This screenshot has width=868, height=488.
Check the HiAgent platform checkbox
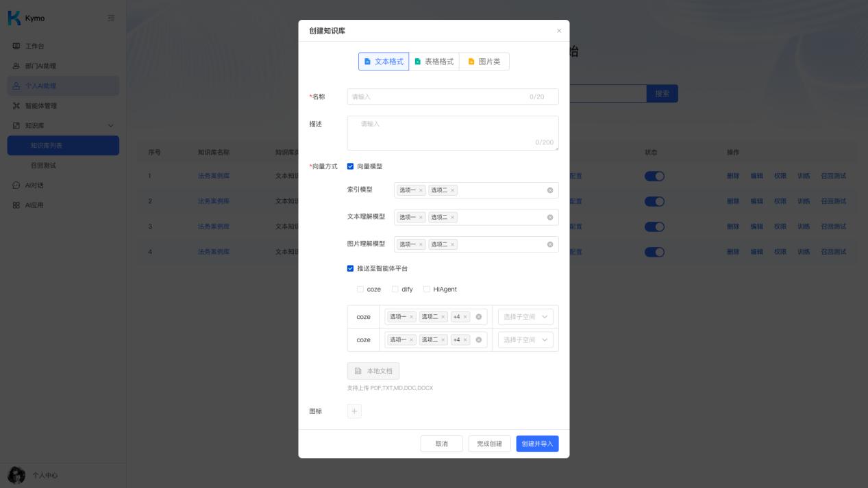pos(426,289)
